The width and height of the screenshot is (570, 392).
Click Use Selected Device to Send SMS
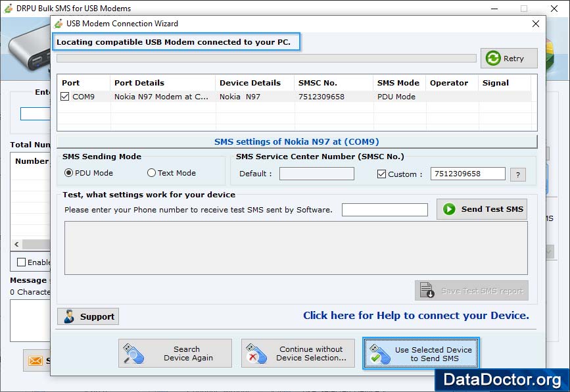(421, 353)
